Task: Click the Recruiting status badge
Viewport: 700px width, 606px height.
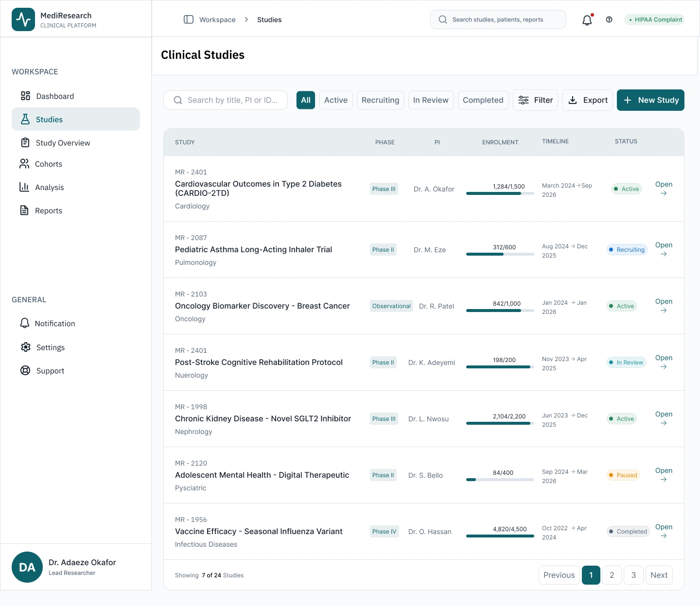Action: [627, 250]
